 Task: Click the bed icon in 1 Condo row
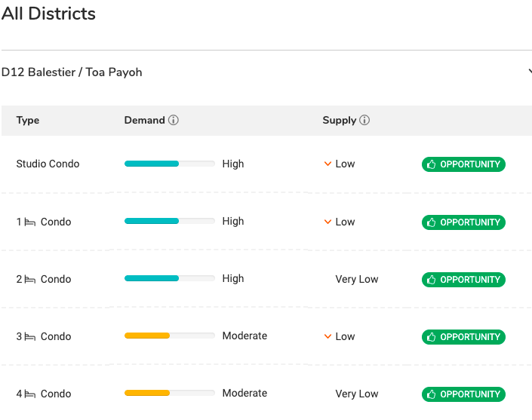coord(30,222)
